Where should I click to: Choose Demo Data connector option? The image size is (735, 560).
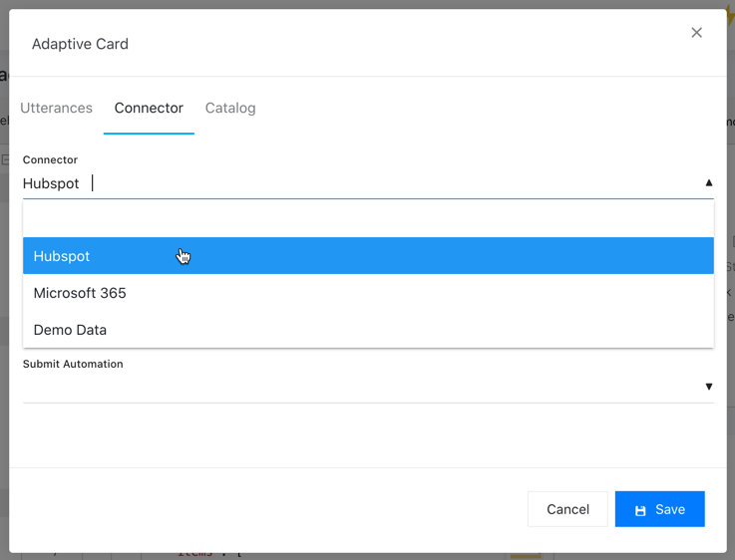[x=368, y=330]
